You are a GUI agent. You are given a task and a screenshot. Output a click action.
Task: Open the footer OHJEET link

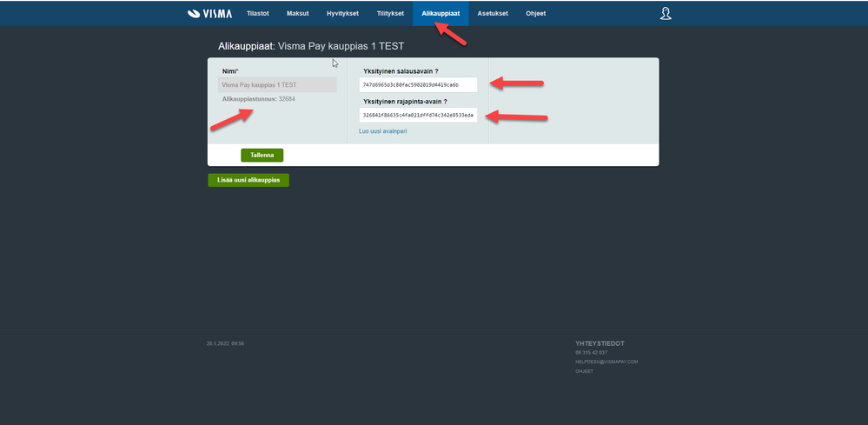584,371
